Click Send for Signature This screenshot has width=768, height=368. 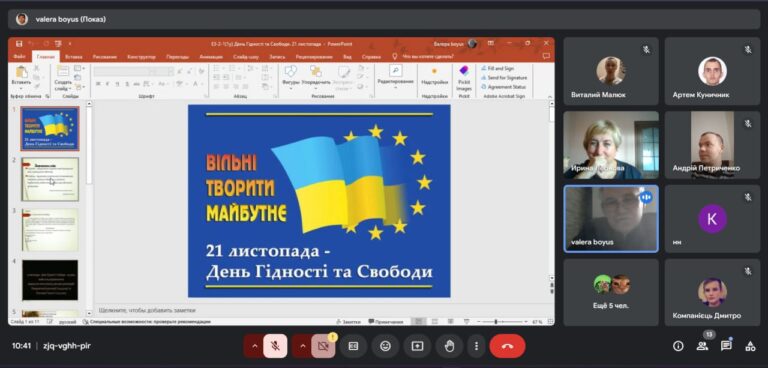(x=504, y=77)
